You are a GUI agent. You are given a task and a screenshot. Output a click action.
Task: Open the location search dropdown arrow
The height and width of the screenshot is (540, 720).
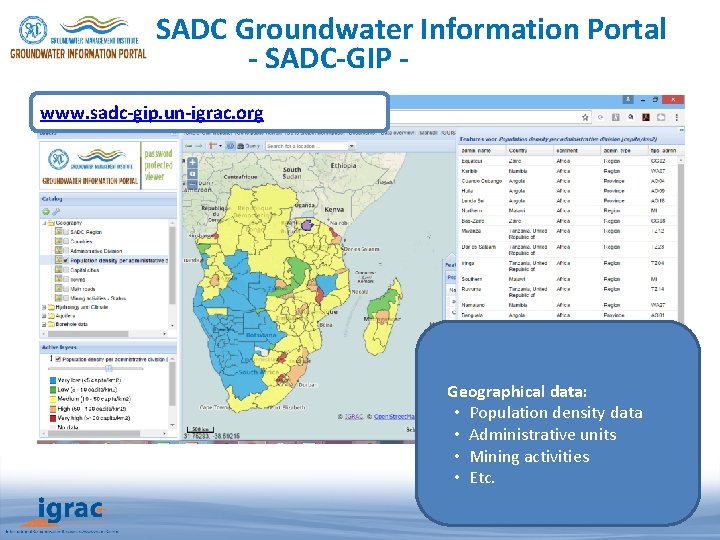pos(351,146)
